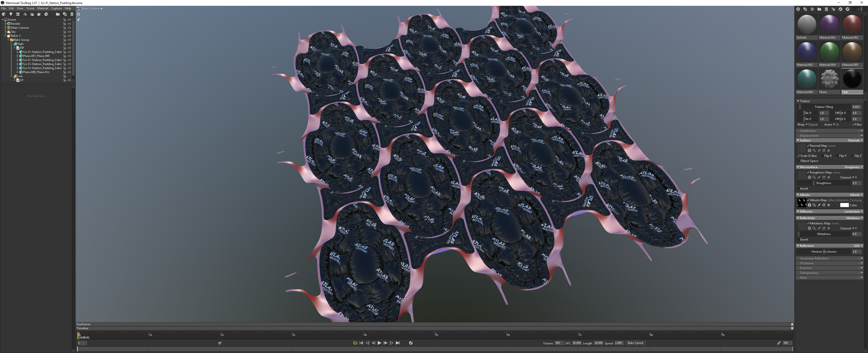
Task: Apply material to selection cube icon
Action: (833, 9)
